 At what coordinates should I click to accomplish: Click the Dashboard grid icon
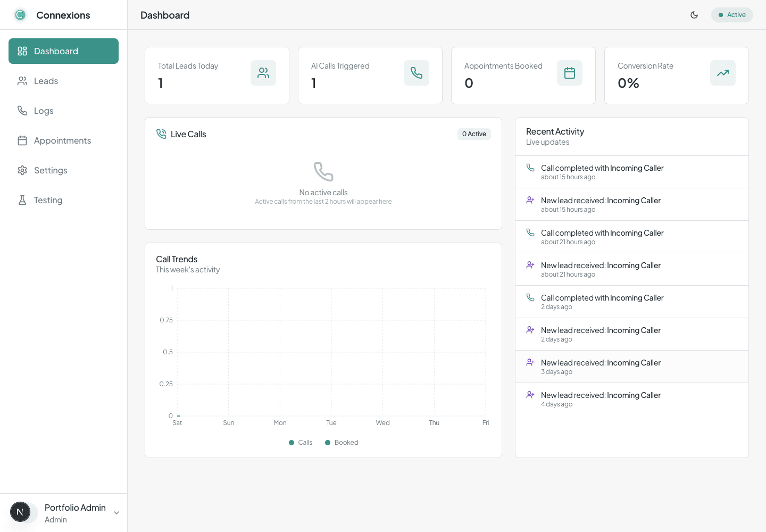coord(22,51)
